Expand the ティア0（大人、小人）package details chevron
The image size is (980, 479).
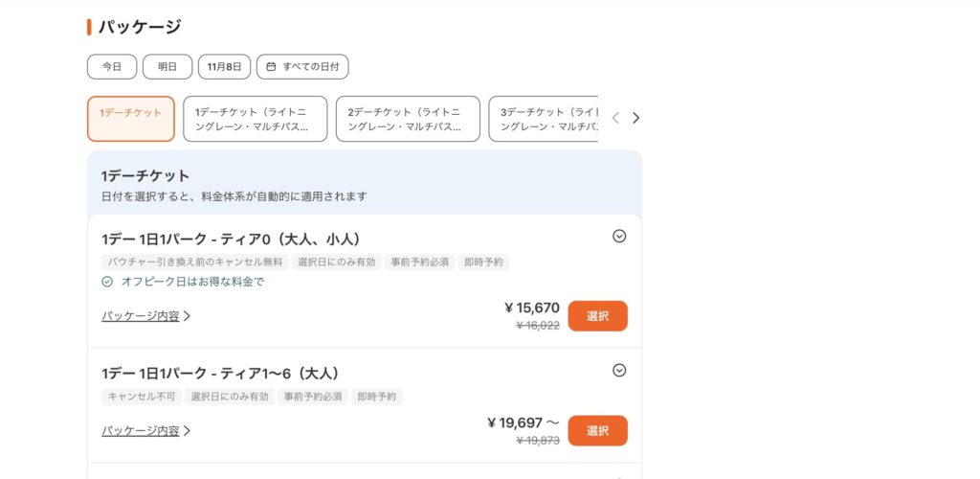[619, 236]
